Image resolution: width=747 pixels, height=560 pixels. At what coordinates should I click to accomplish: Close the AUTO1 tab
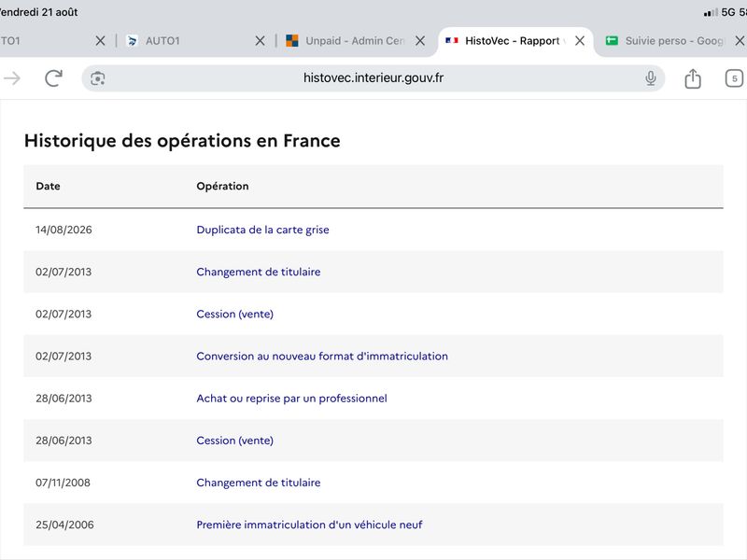(260, 41)
